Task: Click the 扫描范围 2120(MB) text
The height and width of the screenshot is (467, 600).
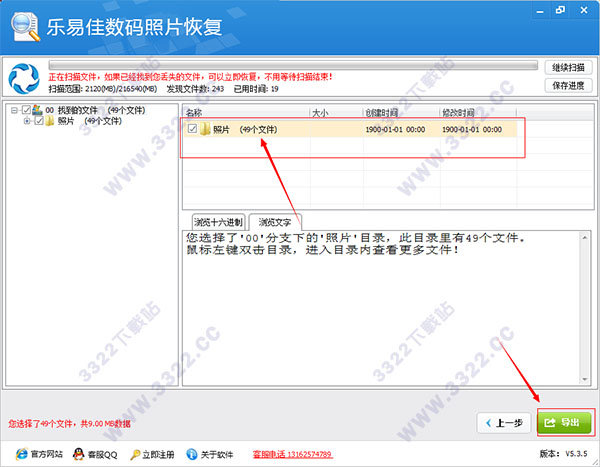Action: (x=103, y=89)
